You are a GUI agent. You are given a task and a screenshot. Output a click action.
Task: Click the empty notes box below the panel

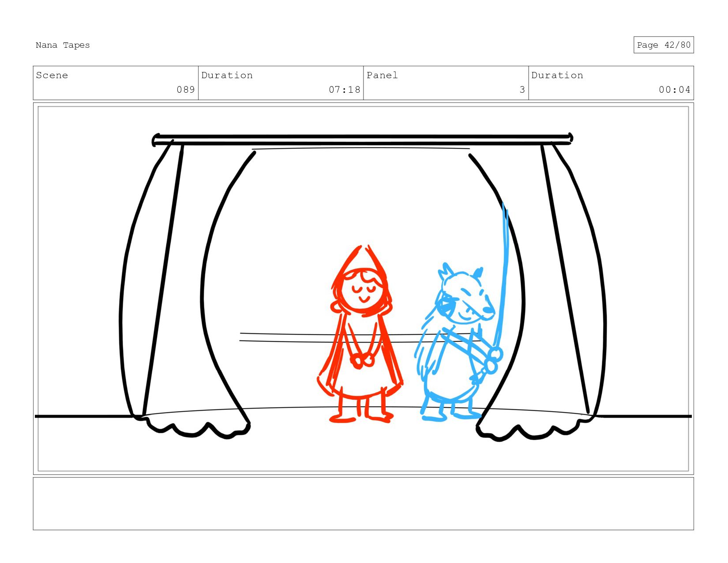[x=363, y=503]
